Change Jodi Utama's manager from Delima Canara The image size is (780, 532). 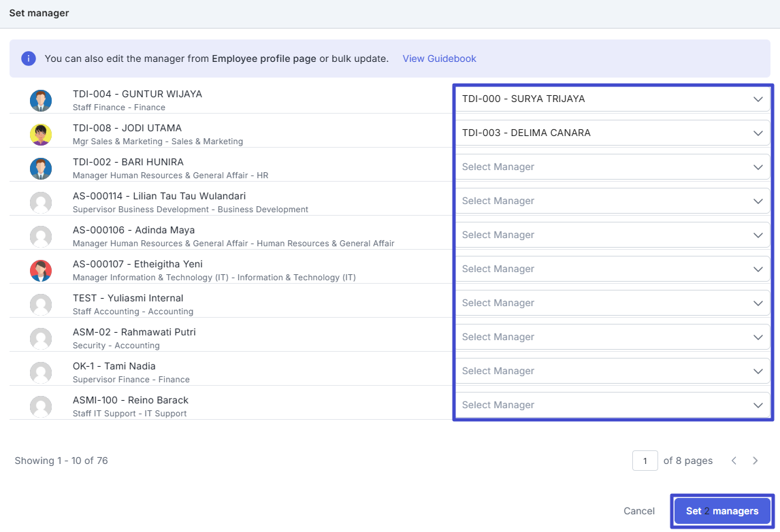tap(612, 133)
